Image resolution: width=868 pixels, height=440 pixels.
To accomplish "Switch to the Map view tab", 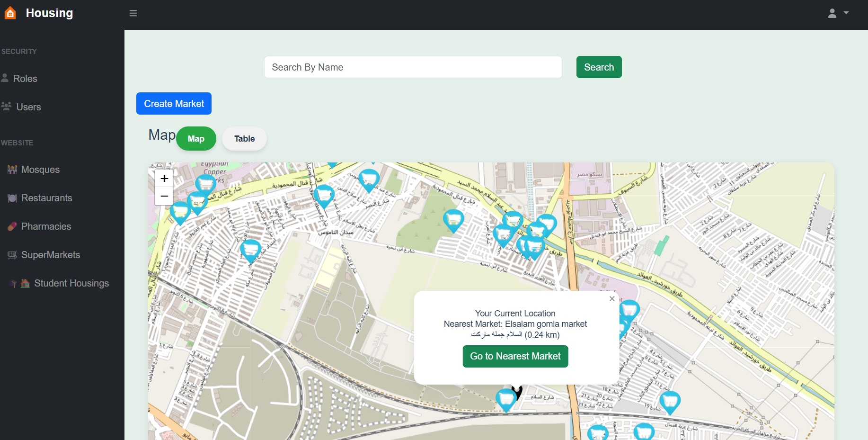I will [x=196, y=139].
